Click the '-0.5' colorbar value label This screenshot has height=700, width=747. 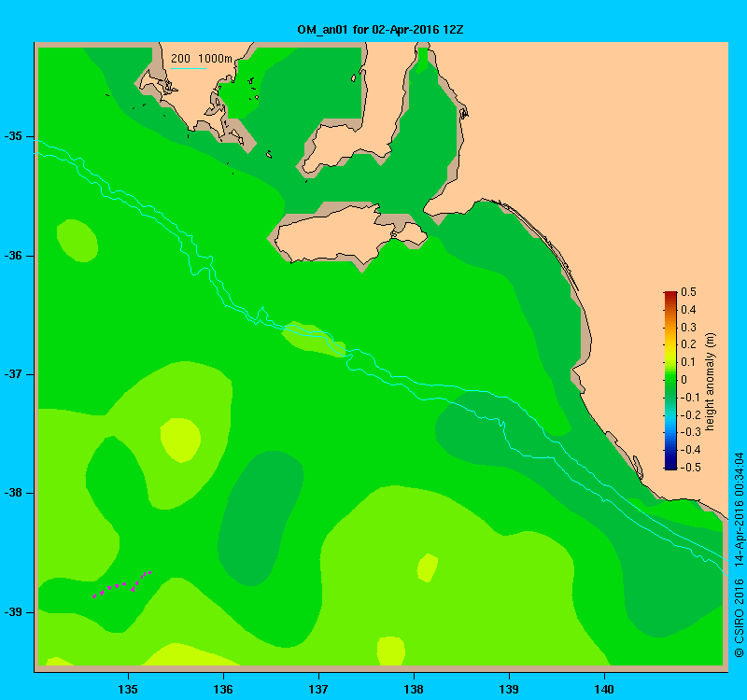pos(689,468)
